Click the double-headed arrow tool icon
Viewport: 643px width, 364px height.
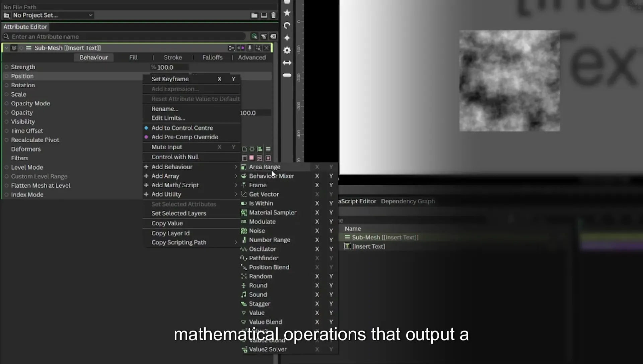click(x=287, y=63)
